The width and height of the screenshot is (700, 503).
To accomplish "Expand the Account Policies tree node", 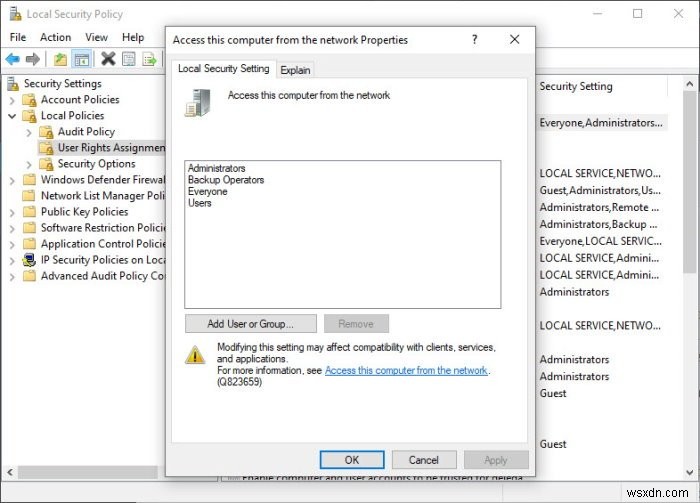I will (12, 100).
